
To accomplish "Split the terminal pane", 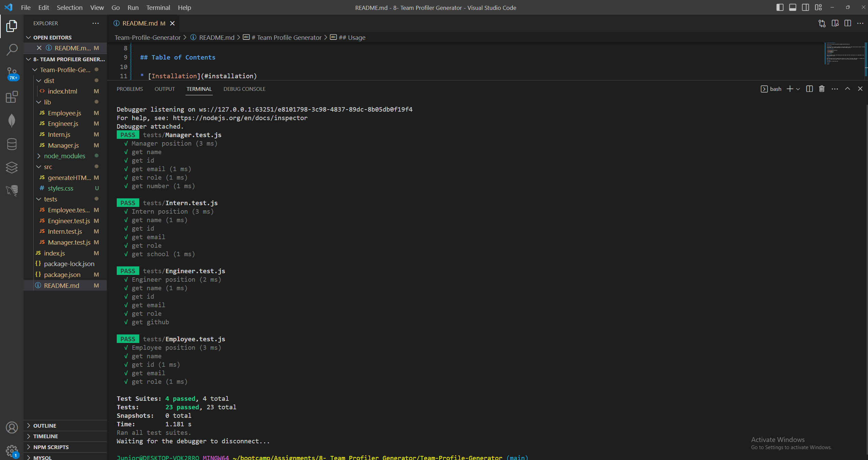I will coord(809,89).
